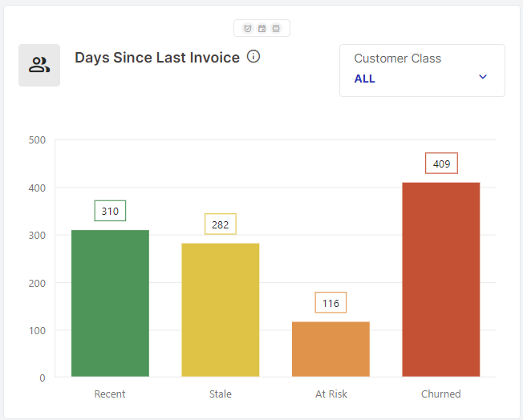Click the 116 value label
Screen dimensions: 523x420
330,303
